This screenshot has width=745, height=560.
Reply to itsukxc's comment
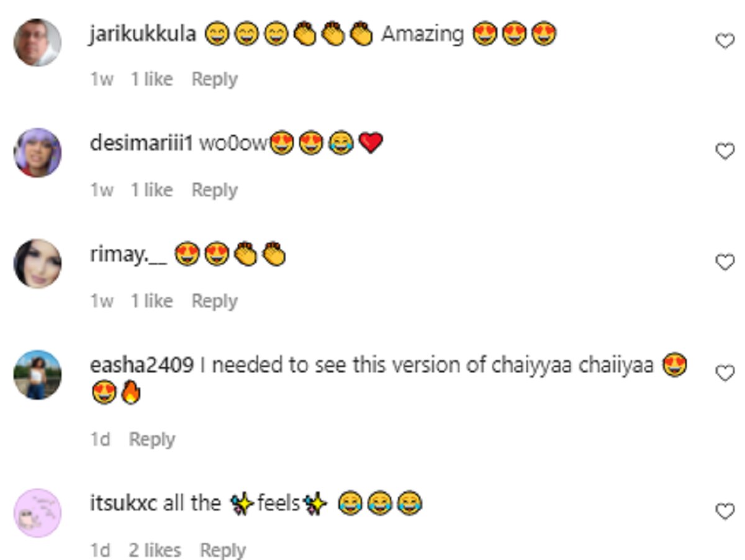tap(222, 550)
